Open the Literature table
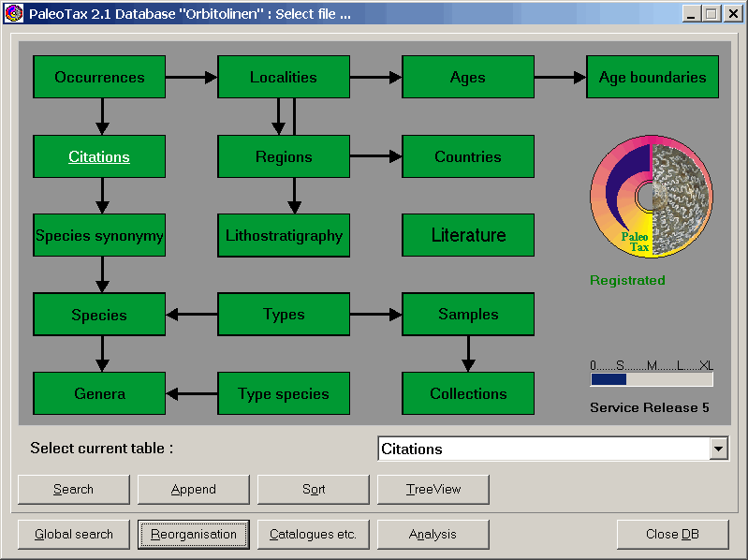 pyautogui.click(x=468, y=236)
